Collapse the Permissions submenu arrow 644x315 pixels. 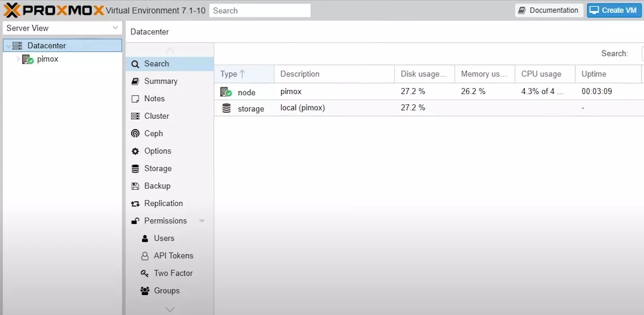(x=202, y=221)
